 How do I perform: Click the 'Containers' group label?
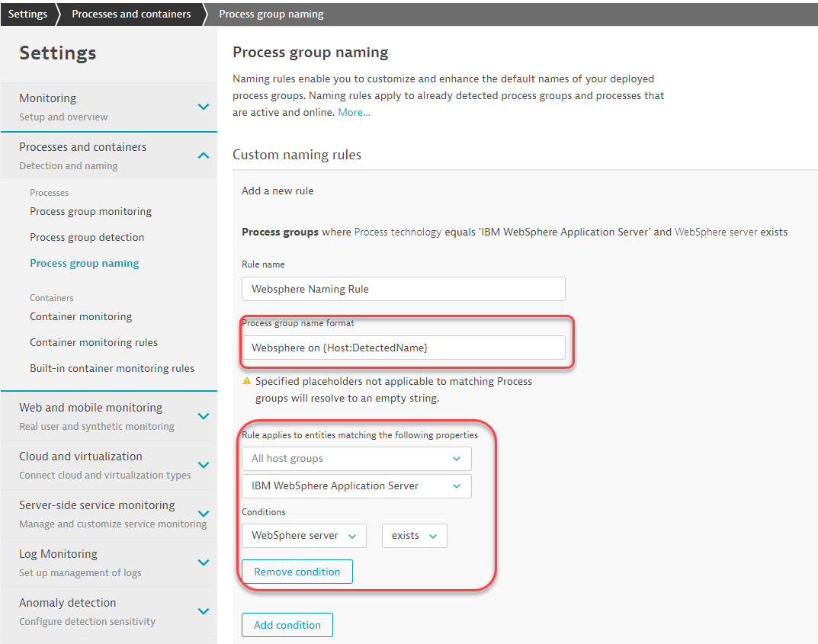coord(52,298)
